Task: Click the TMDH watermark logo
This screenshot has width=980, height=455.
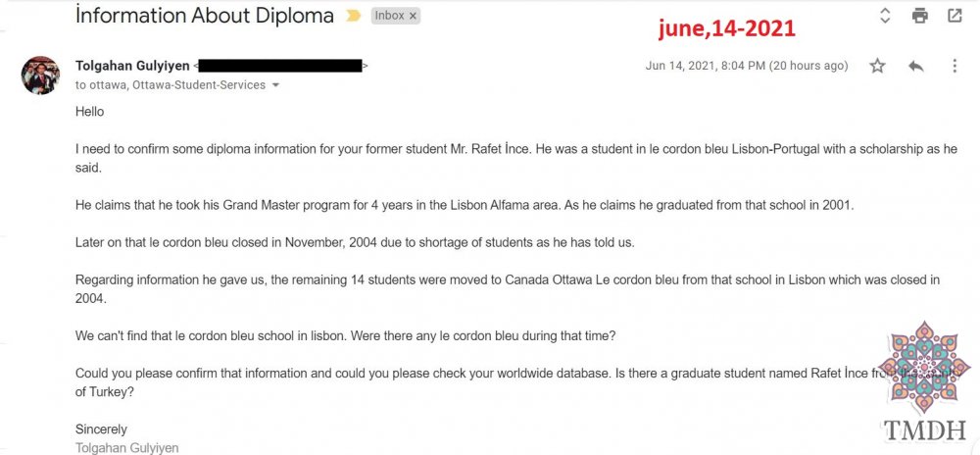Action: (925, 381)
